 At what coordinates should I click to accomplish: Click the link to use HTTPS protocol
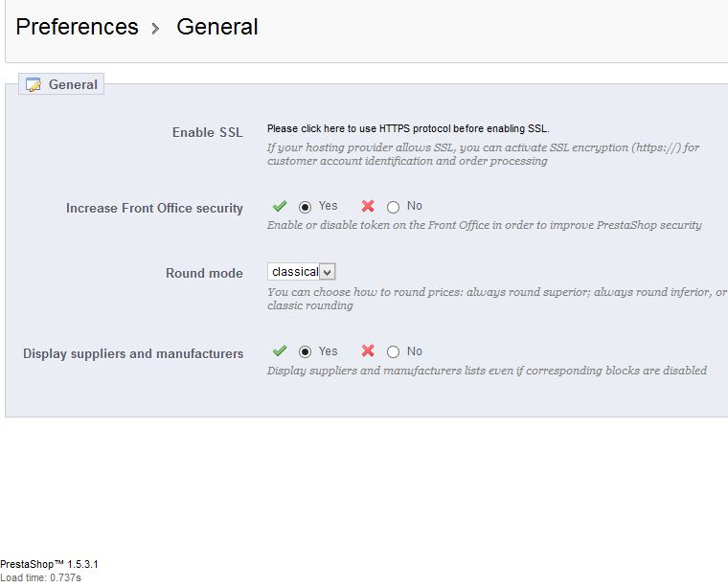point(408,128)
